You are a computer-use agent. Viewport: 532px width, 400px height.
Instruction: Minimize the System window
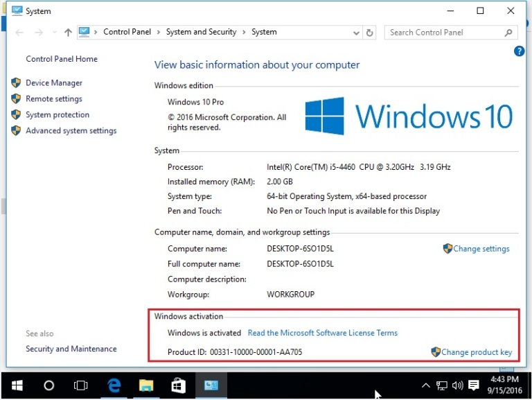click(450, 11)
